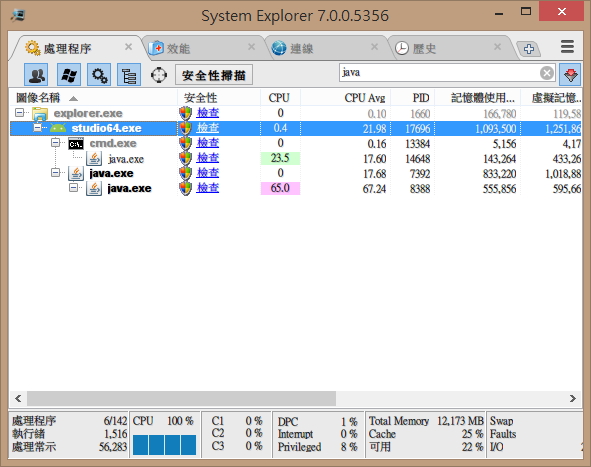The image size is (591, 467).
Task: Toggle process tree view icon
Action: pos(129,75)
